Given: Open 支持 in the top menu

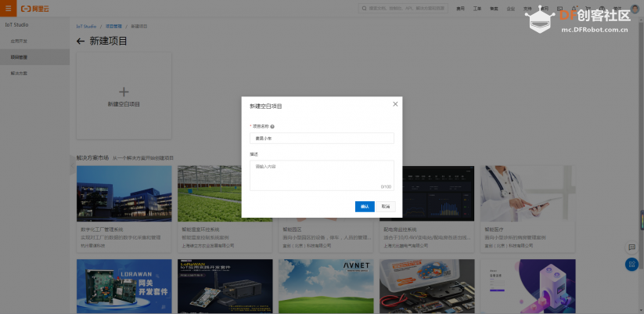Looking at the screenshot, I should (x=527, y=8).
